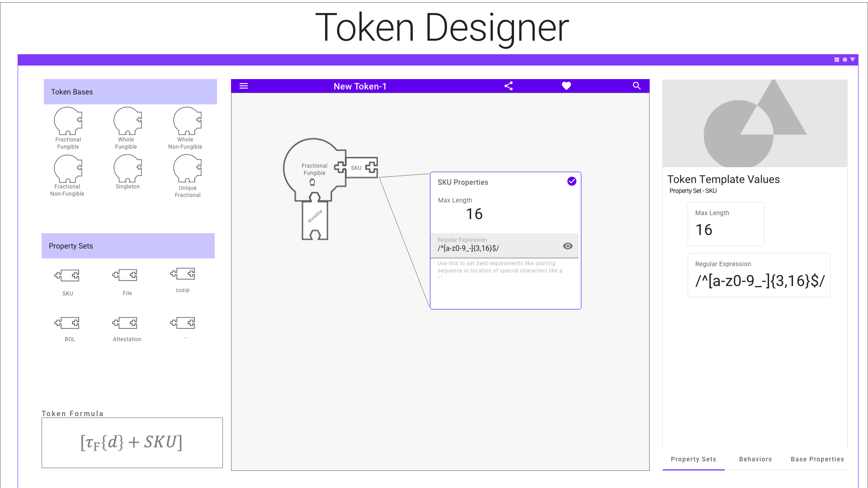
Task: Select the Fractional Fungible token base
Action: coord(68,121)
